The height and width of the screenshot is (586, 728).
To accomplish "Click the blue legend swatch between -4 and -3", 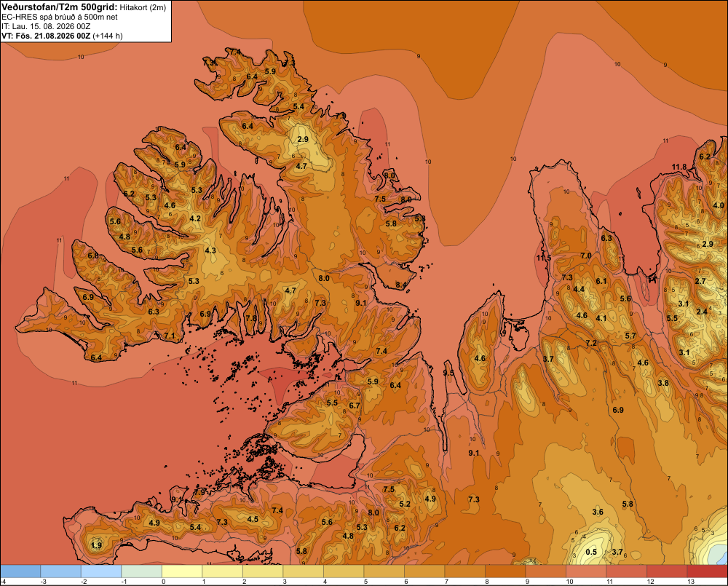I will click(x=20, y=571).
